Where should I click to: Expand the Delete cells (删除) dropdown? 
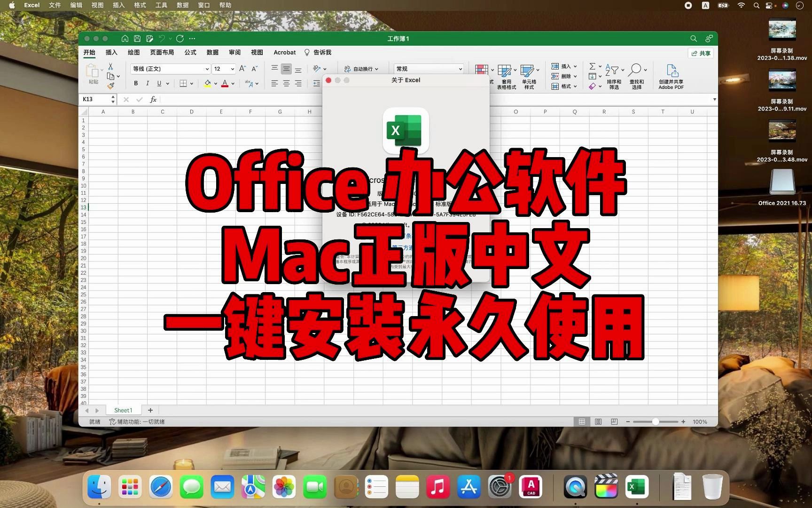[x=575, y=76]
